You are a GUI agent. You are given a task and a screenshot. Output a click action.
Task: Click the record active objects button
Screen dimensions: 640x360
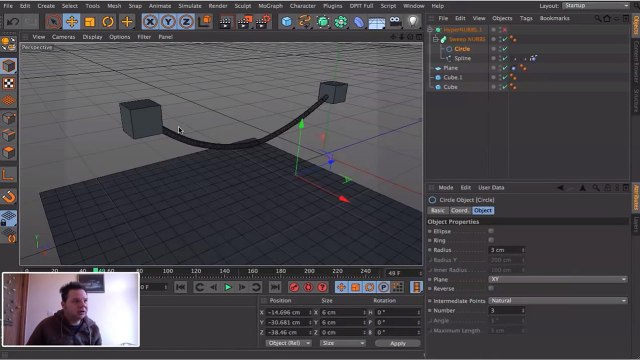tap(294, 287)
